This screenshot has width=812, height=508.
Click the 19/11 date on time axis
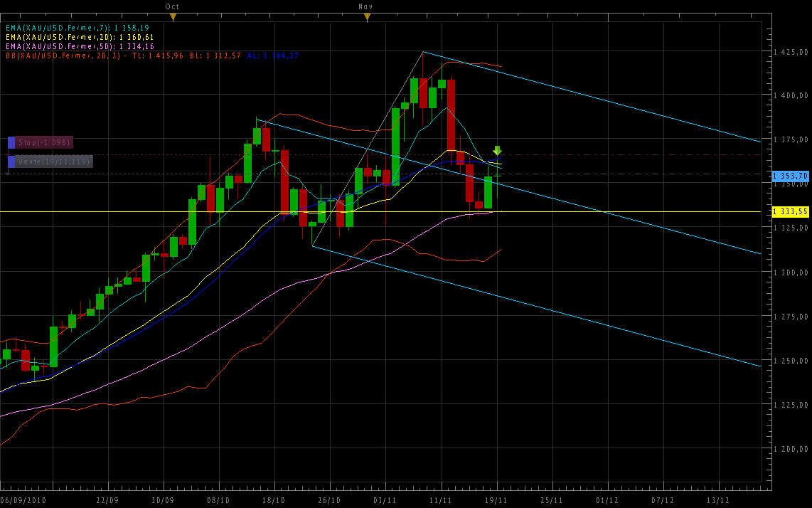pyautogui.click(x=496, y=500)
